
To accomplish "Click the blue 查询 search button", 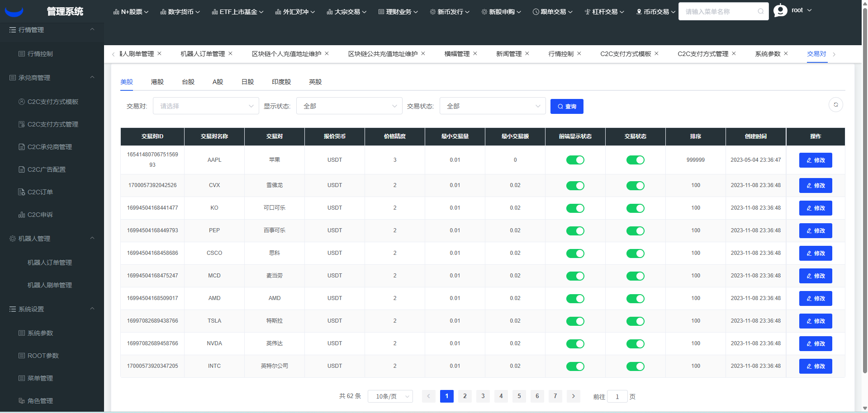I will pos(566,107).
